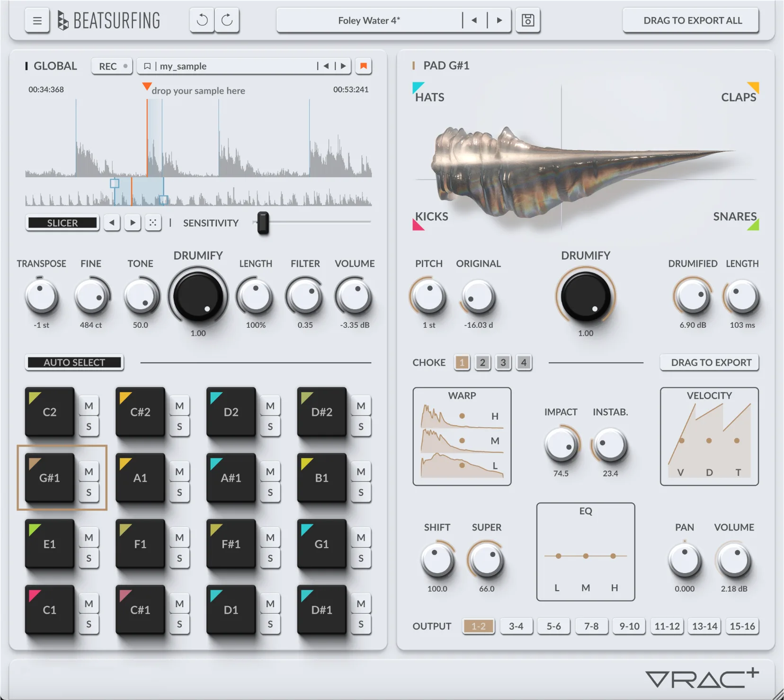Screen dimensions: 784x700
Task: Click the randomize dots icon near SENSITIVITY
Action: 153,223
